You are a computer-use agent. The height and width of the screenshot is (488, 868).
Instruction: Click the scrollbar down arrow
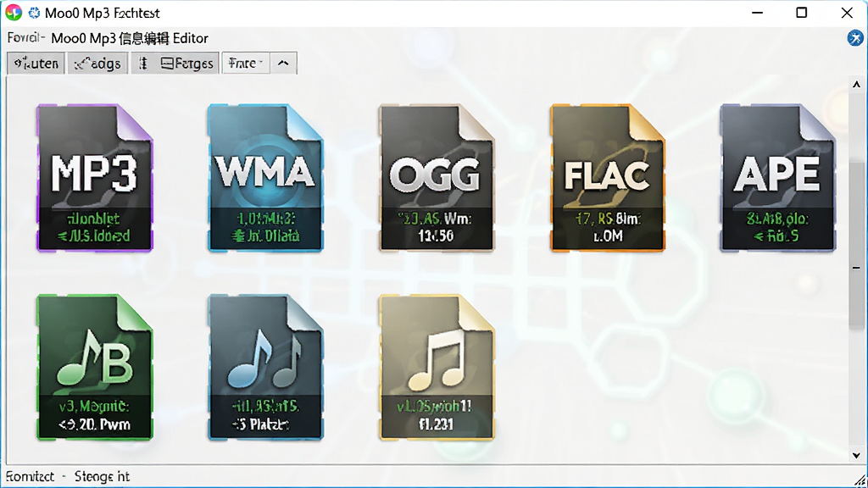pos(856,455)
